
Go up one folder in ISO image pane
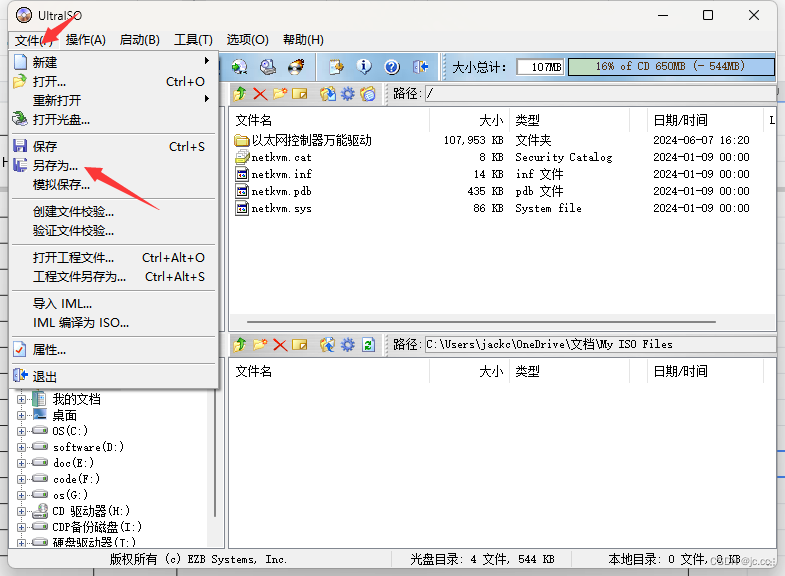pyautogui.click(x=240, y=94)
